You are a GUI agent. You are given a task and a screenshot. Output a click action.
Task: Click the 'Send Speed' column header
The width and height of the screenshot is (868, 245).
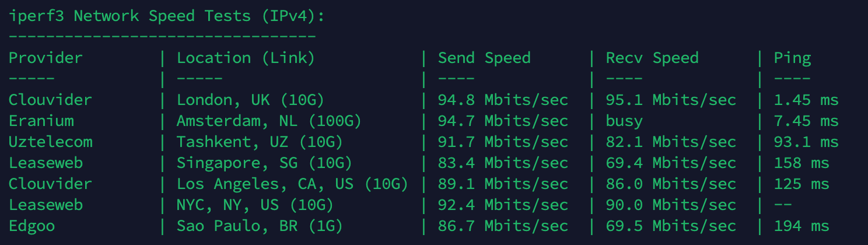pos(484,58)
